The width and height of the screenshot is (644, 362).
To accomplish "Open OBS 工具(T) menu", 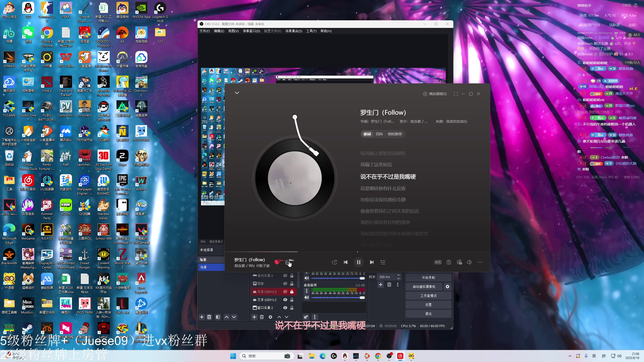I will (311, 31).
